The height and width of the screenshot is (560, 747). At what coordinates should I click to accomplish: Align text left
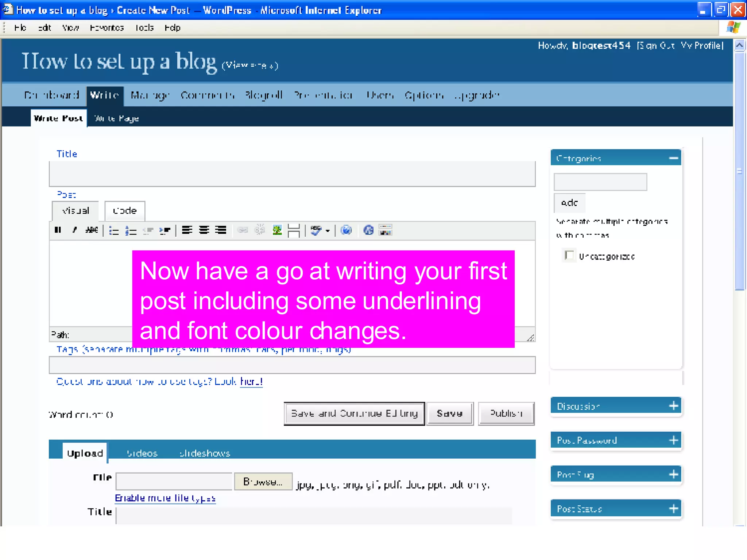187,230
